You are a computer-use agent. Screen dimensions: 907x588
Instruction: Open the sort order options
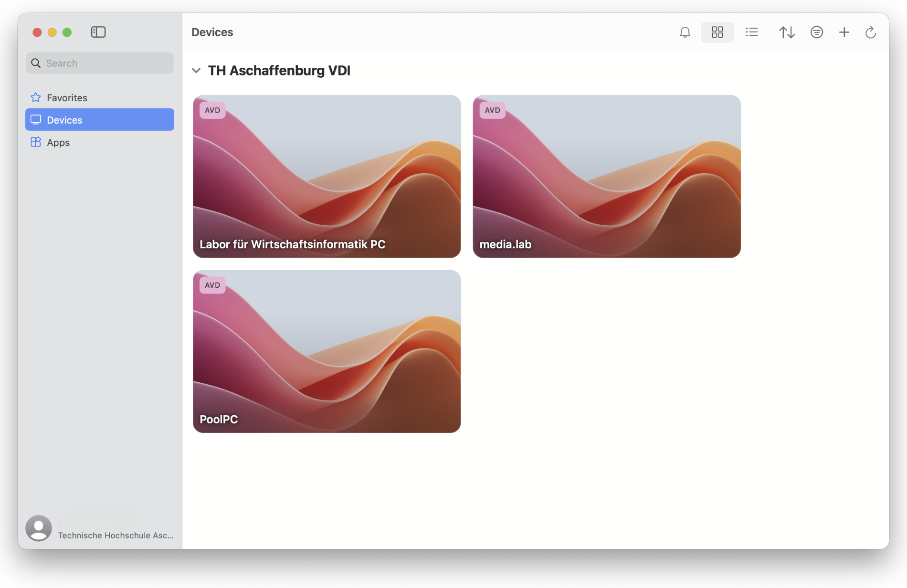[787, 32]
